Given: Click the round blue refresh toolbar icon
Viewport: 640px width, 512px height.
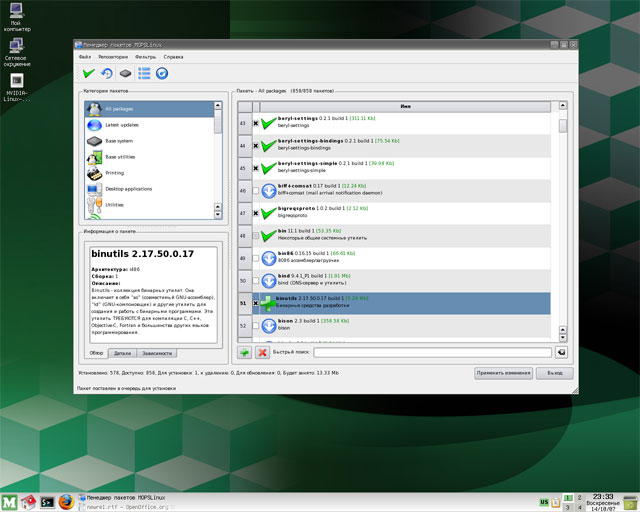Looking at the screenshot, I should 162,73.
